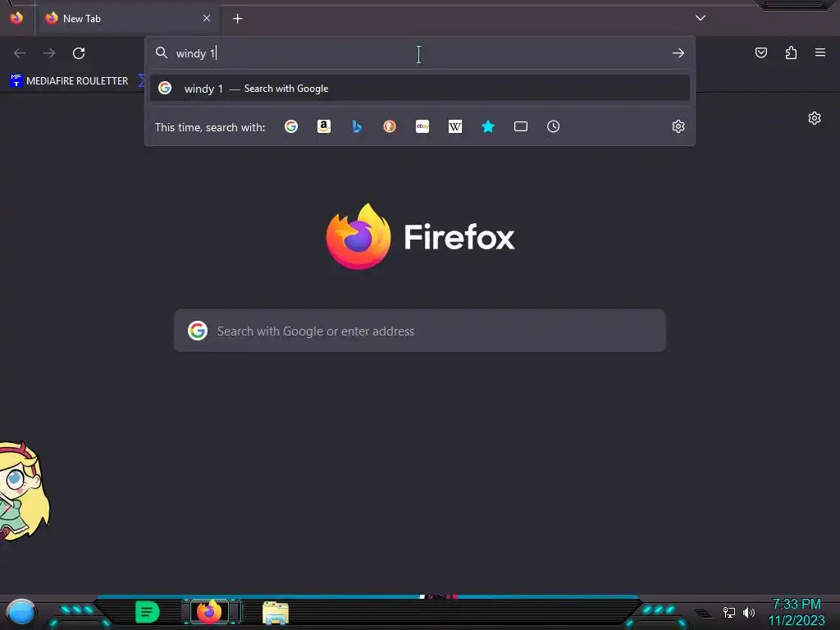
Task: Click the Firefox taskbar icon
Action: pyautogui.click(x=209, y=612)
